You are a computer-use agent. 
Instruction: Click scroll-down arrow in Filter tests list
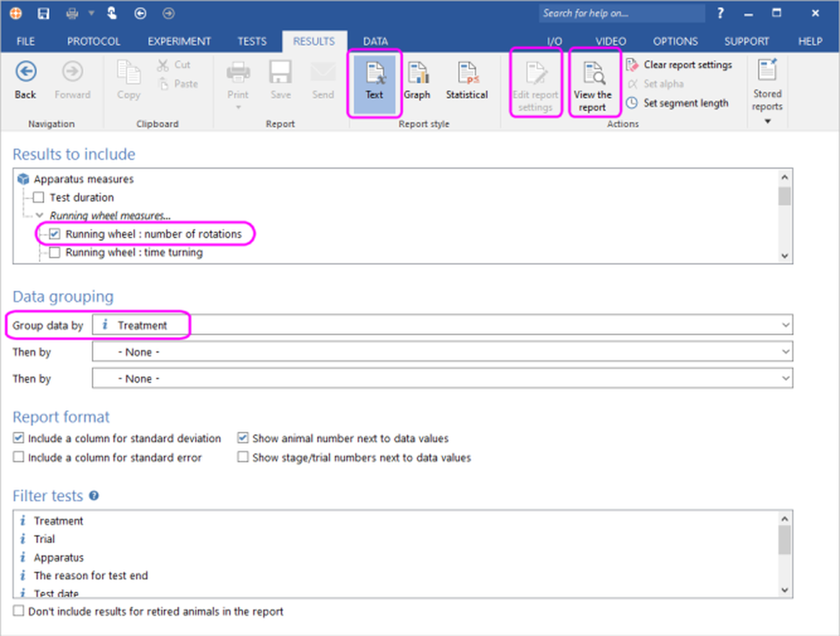785,590
